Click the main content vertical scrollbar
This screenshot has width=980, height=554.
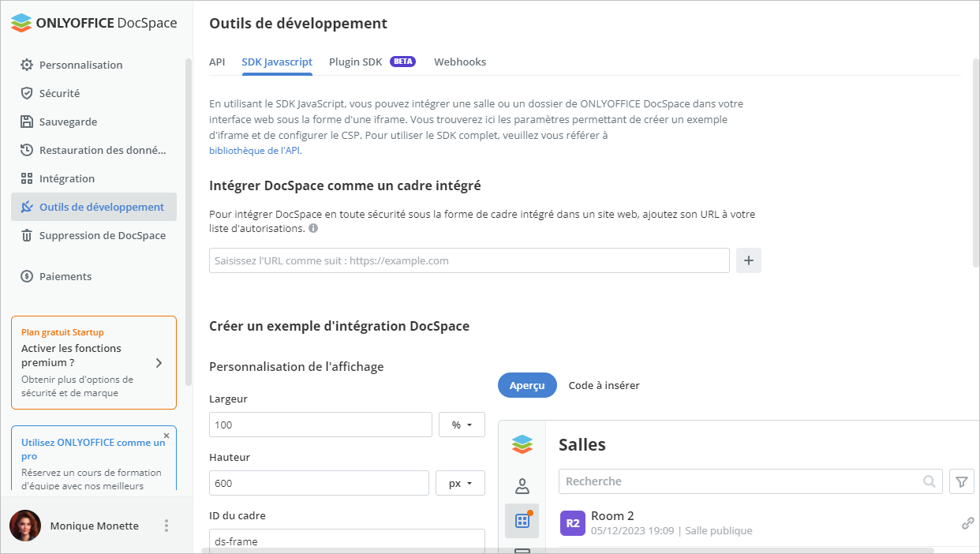click(976, 162)
